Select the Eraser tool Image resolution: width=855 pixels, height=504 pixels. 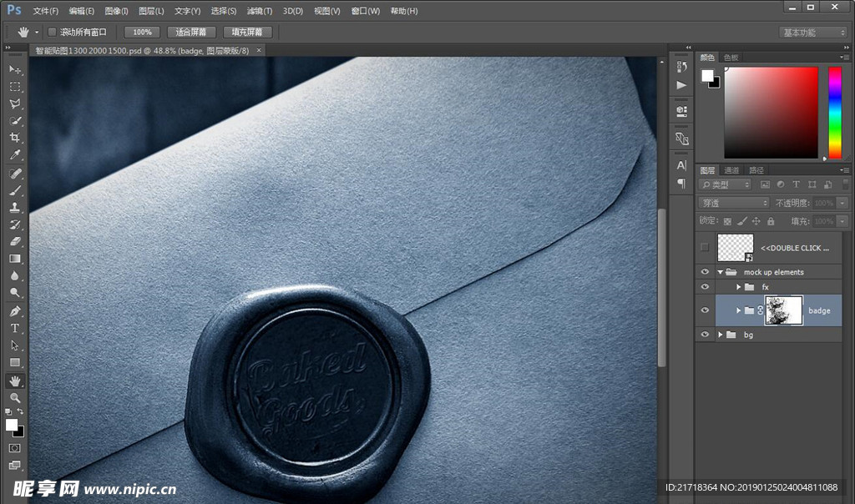click(15, 241)
